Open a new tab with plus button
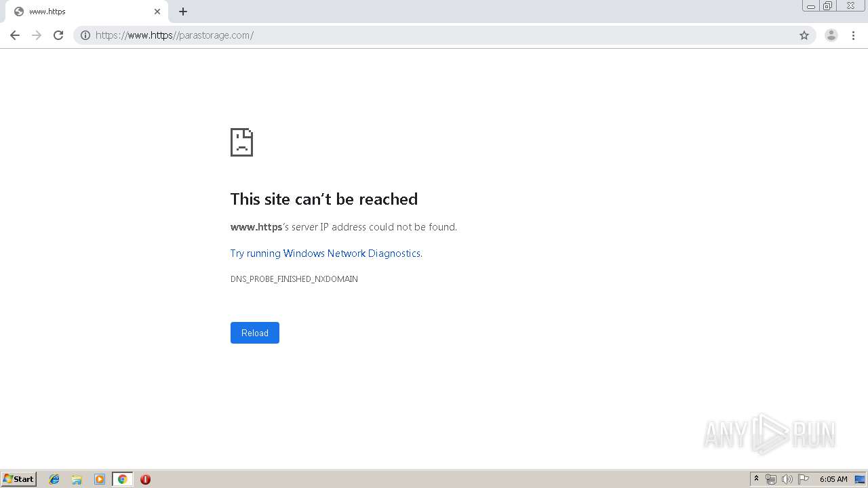868x488 pixels. click(183, 12)
